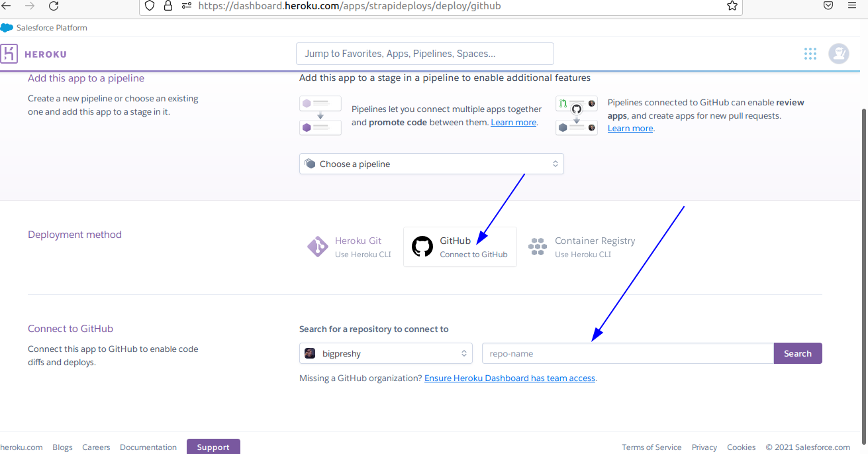Click the © 2021 Salesforce.com text
This screenshot has height=454, width=868.
[x=808, y=447]
